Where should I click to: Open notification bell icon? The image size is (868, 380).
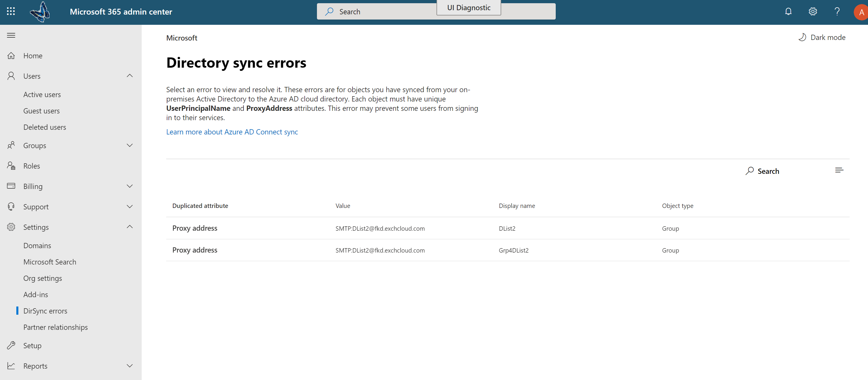(x=788, y=11)
